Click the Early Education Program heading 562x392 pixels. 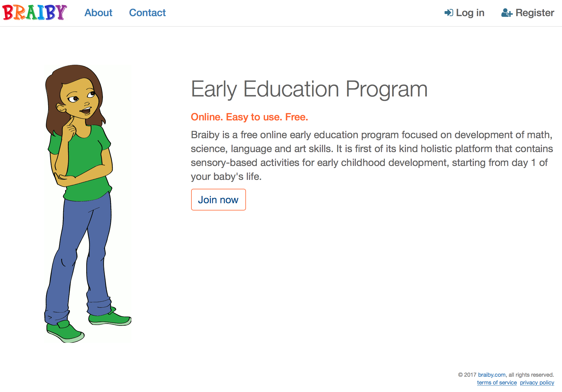click(309, 89)
